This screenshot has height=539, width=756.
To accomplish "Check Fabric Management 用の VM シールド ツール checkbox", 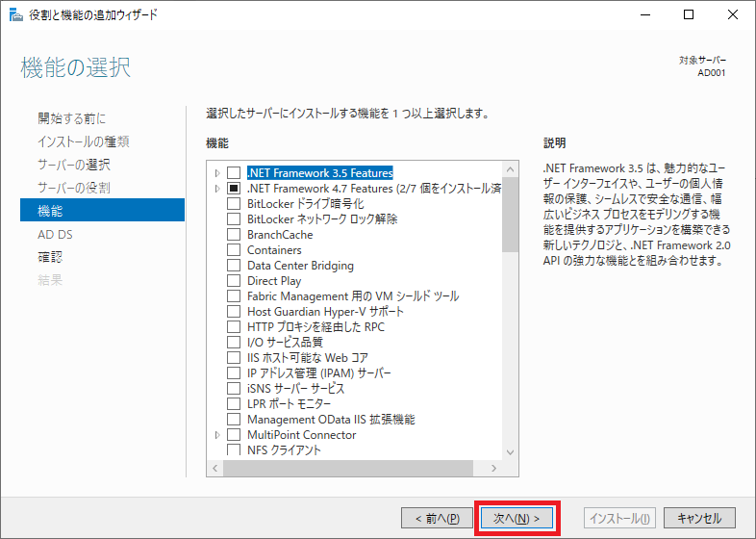I will 234,296.
